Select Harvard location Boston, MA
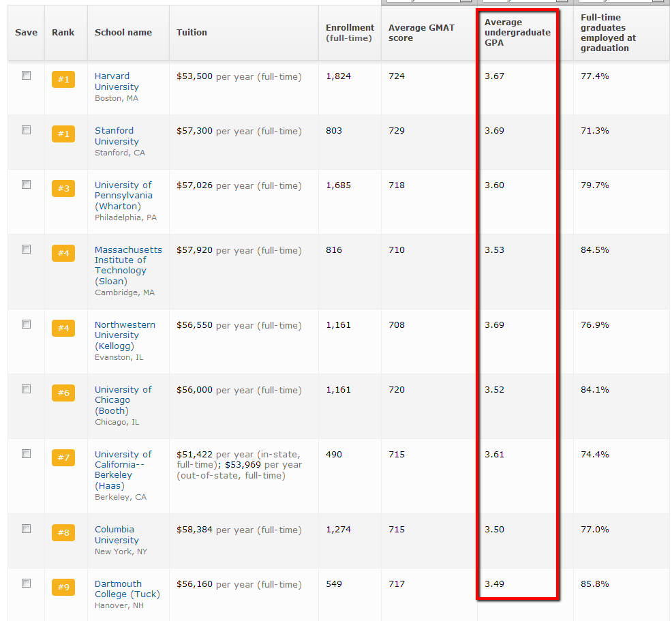The height and width of the screenshot is (621, 672). coord(117,98)
